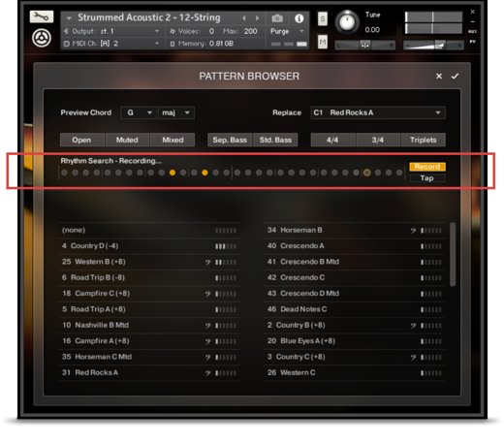The height and width of the screenshot is (444, 504).
Task: Click first lit orange rhythm step dot
Action: click(173, 173)
